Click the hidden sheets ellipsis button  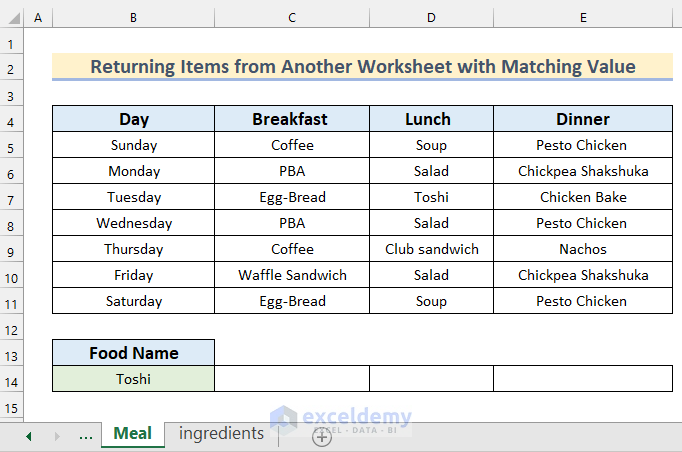click(x=86, y=436)
